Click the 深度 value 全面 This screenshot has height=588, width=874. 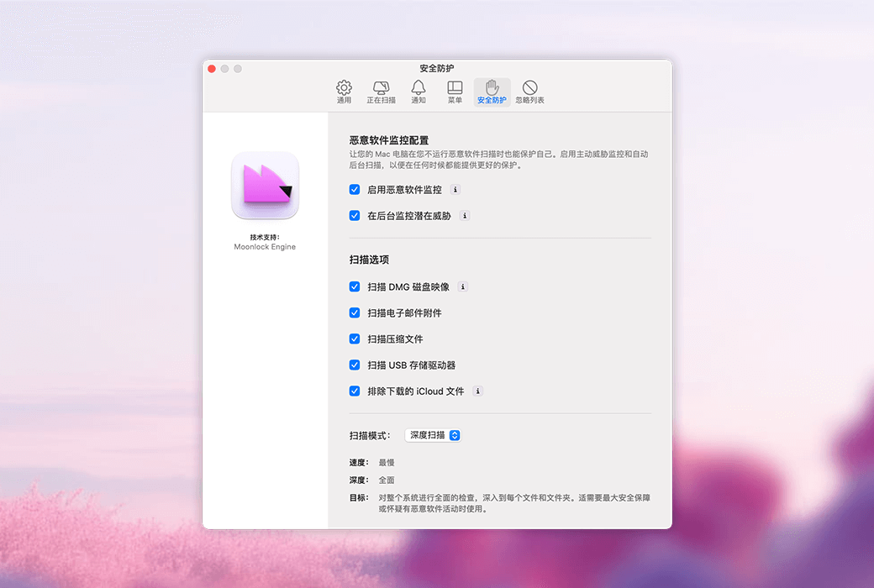[x=387, y=480]
